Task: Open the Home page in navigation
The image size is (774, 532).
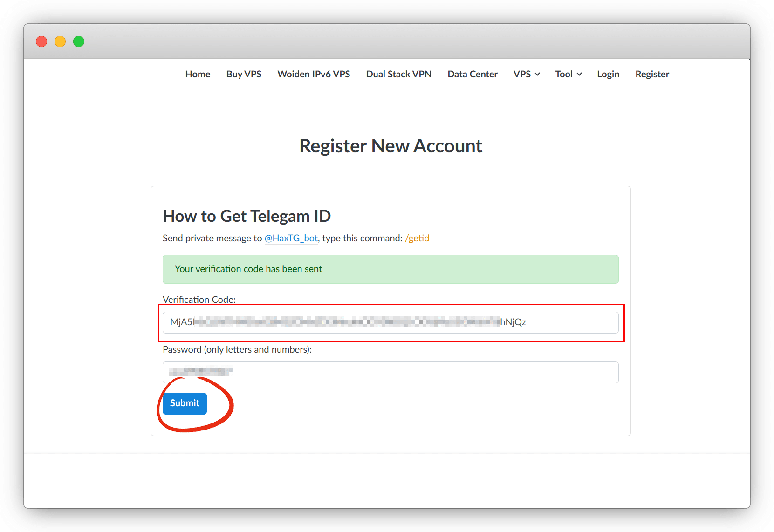Action: click(198, 74)
